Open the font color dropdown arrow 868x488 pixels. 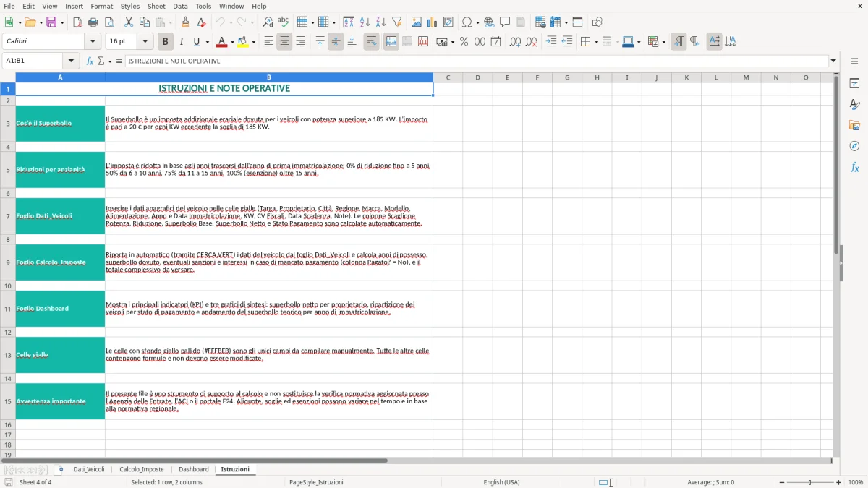(x=231, y=42)
